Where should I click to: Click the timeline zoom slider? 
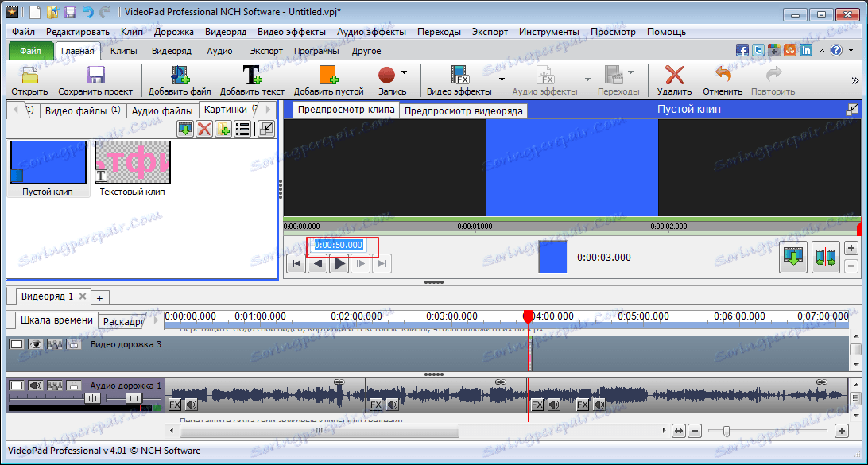coord(727,431)
